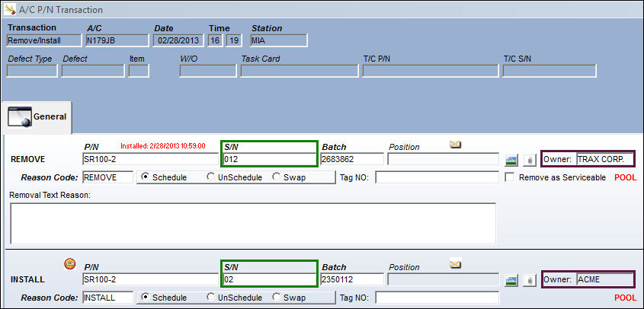The height and width of the screenshot is (309, 644).
Task: Select Schedule radio in the INSTALL section
Action: (145, 297)
